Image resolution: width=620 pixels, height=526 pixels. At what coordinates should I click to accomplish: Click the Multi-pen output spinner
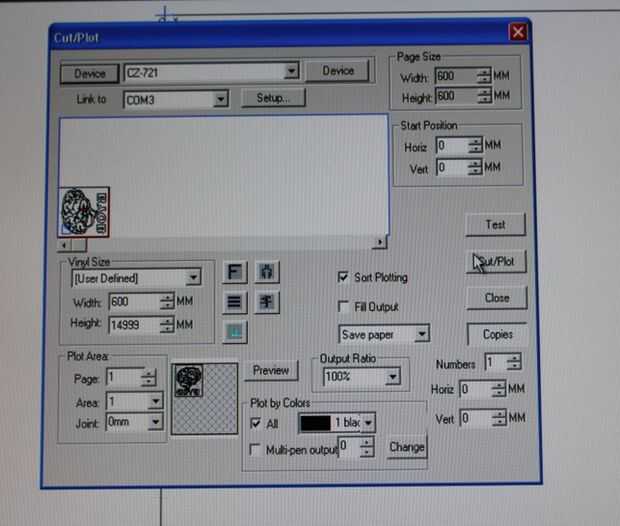pos(367,448)
